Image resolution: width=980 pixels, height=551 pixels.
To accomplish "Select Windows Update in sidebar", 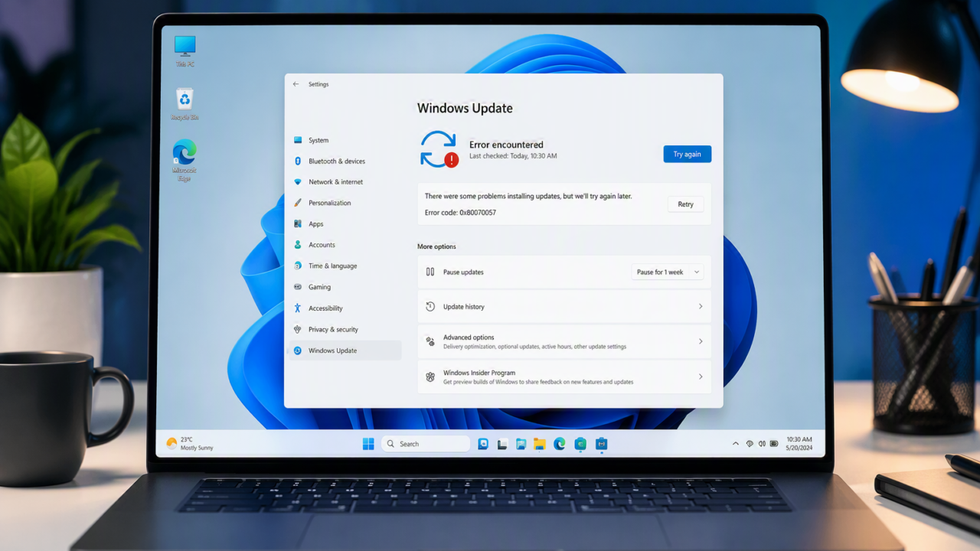I will [344, 350].
